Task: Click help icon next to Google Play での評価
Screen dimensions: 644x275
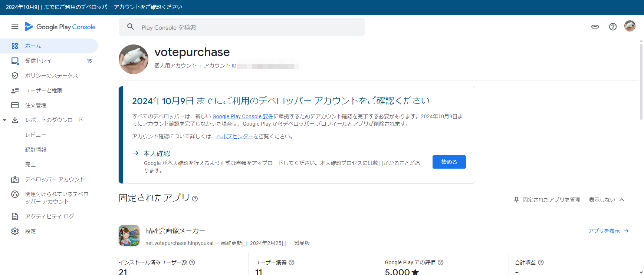Action: pos(441,262)
